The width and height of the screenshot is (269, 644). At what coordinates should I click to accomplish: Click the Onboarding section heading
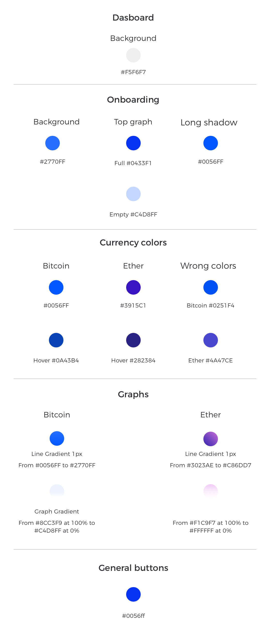(x=133, y=100)
